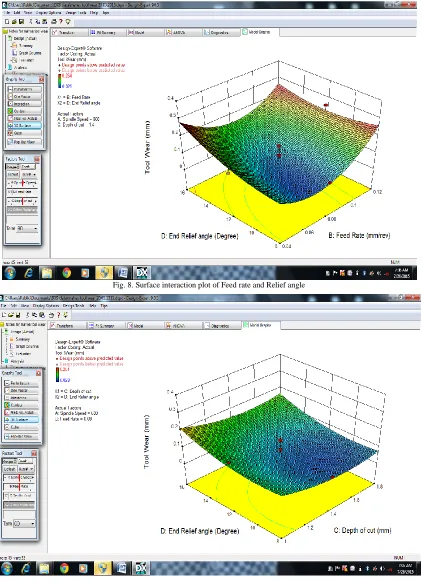This screenshot has width=422, height=583.
Task: Click Print icon in feed rate plot window
Action: [x=54, y=22]
